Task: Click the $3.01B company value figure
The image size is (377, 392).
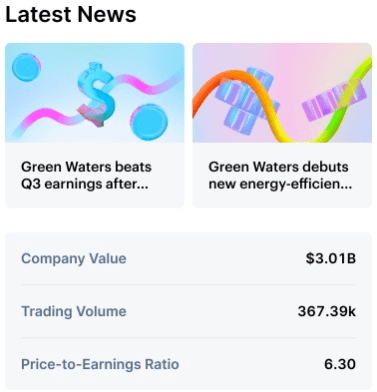Action: (x=331, y=258)
